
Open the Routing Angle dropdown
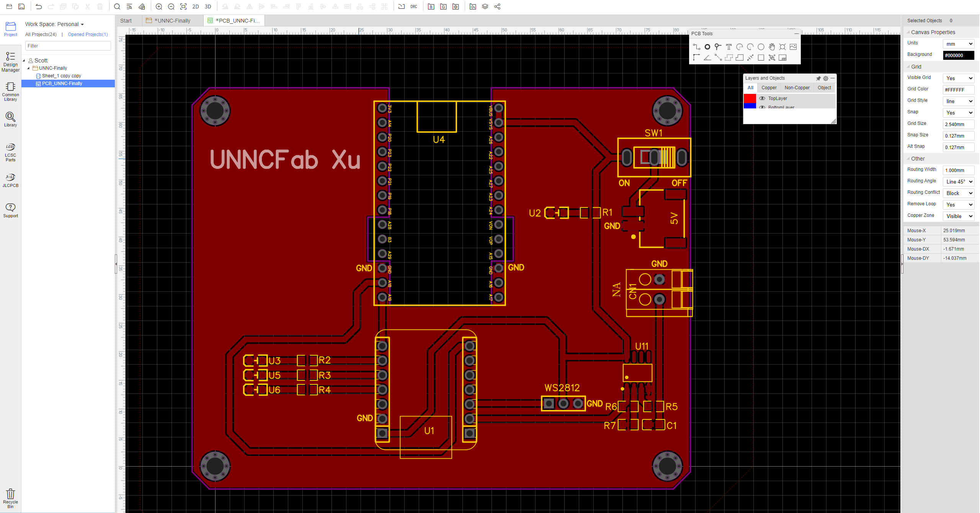pyautogui.click(x=958, y=182)
